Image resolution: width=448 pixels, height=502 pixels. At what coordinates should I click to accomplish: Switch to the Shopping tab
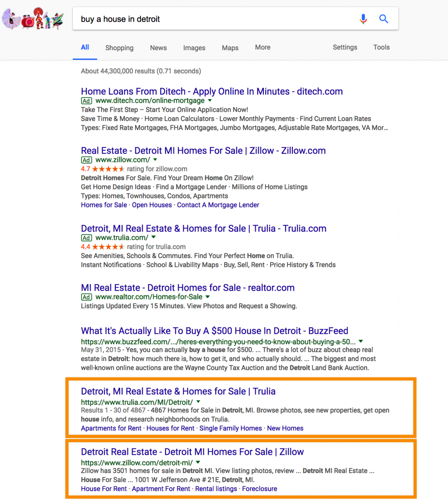coord(119,48)
